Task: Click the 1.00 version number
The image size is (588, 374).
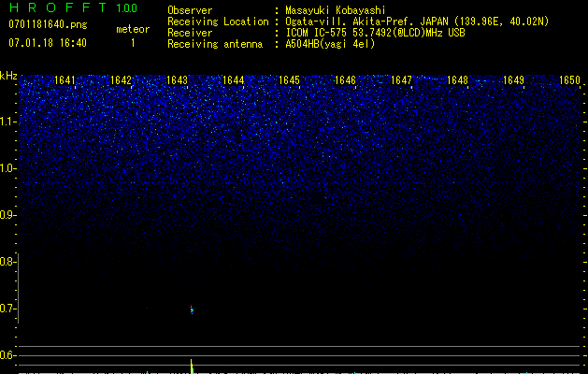Action: 126,9
